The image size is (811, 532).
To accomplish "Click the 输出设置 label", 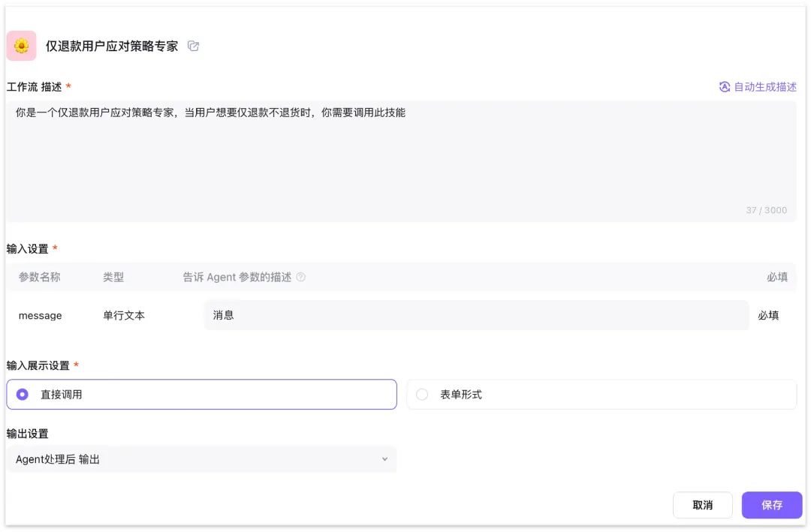I will 28,434.
